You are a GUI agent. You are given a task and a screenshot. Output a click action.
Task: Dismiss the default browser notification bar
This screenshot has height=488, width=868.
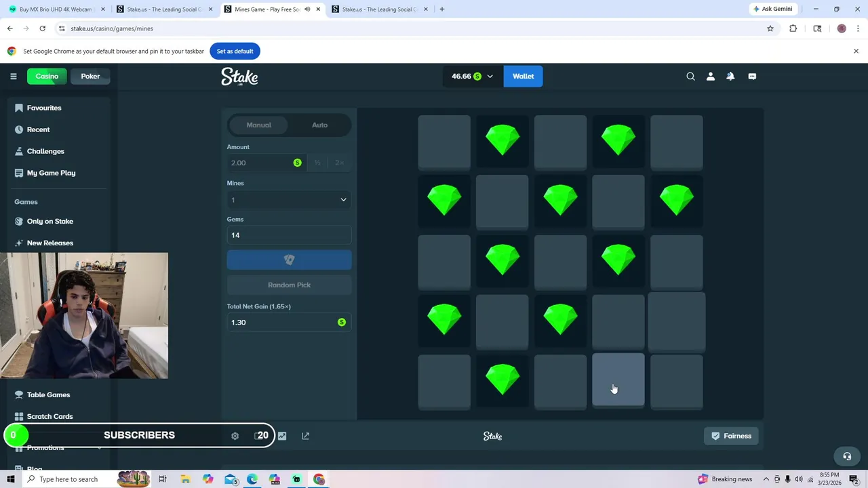(856, 51)
